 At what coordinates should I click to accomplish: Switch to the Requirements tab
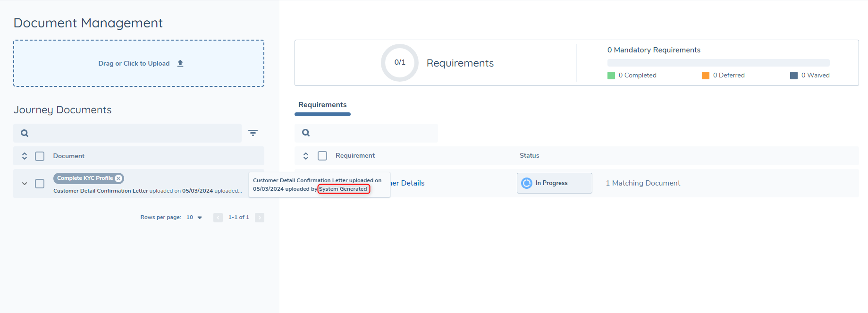pyautogui.click(x=322, y=105)
